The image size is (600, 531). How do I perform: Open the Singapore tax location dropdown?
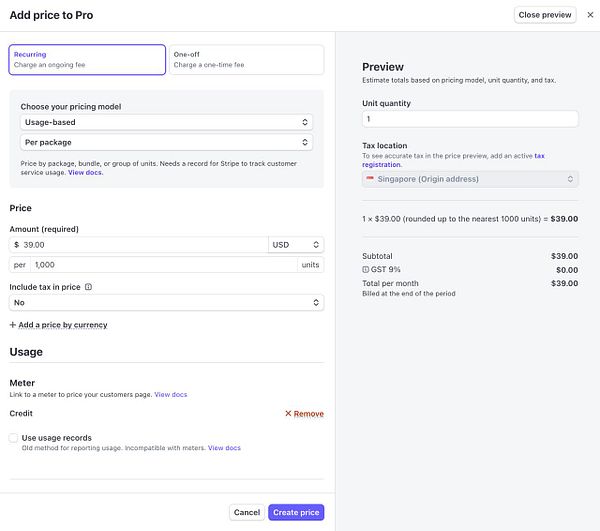click(x=470, y=179)
